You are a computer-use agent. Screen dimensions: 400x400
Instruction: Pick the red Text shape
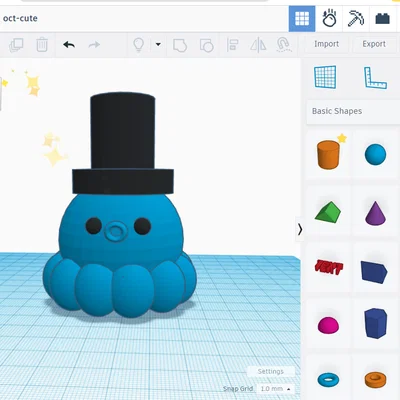pyautogui.click(x=329, y=267)
